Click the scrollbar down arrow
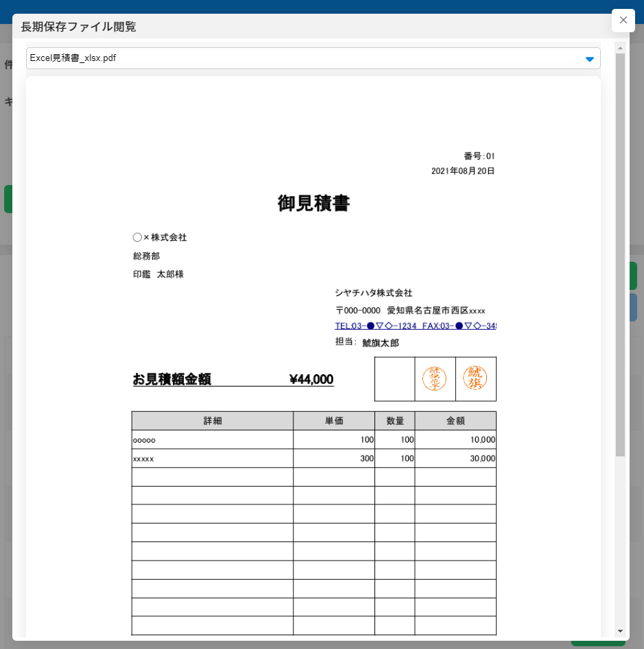 tap(620, 630)
